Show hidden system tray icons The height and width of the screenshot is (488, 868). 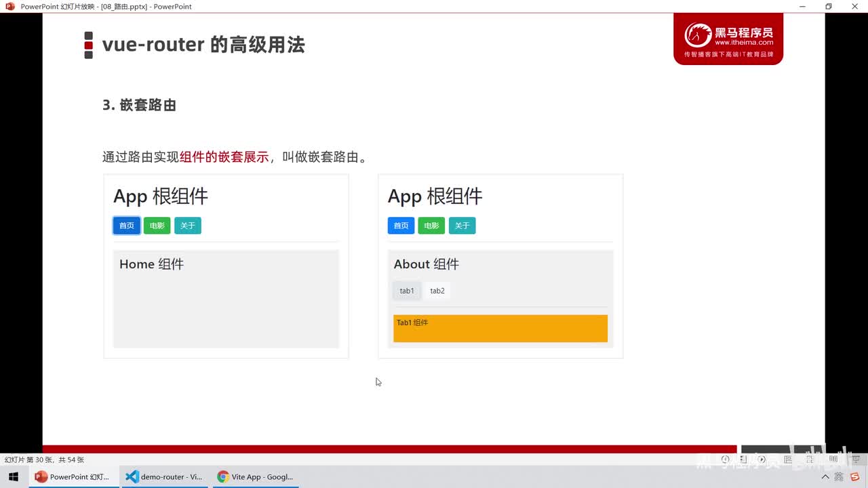coord(825,477)
